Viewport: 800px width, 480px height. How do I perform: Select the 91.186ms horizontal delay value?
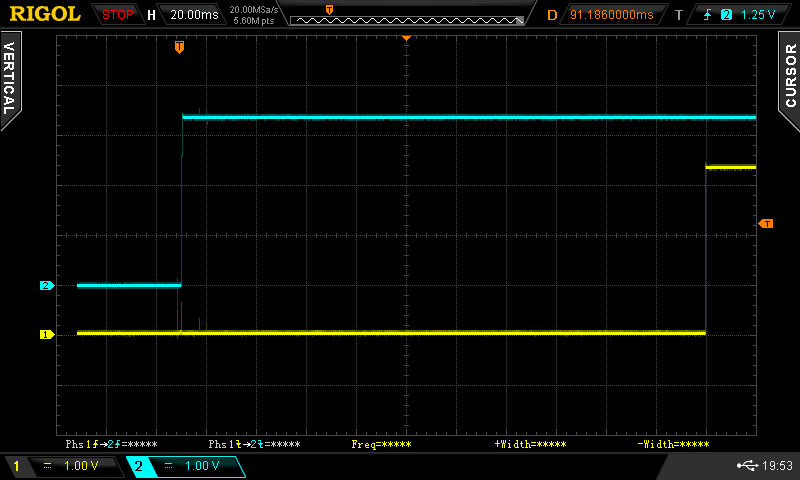click(611, 15)
